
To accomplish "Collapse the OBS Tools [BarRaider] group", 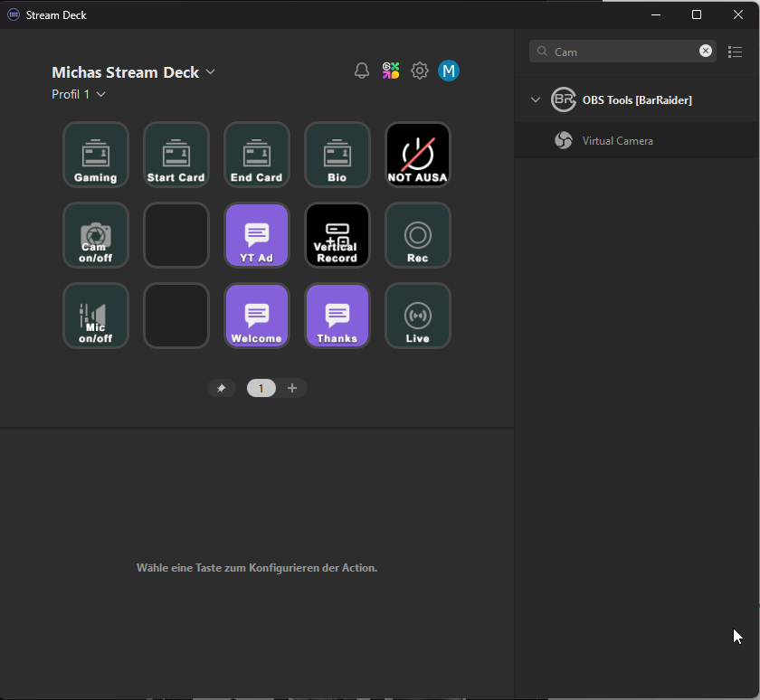I will [x=536, y=99].
